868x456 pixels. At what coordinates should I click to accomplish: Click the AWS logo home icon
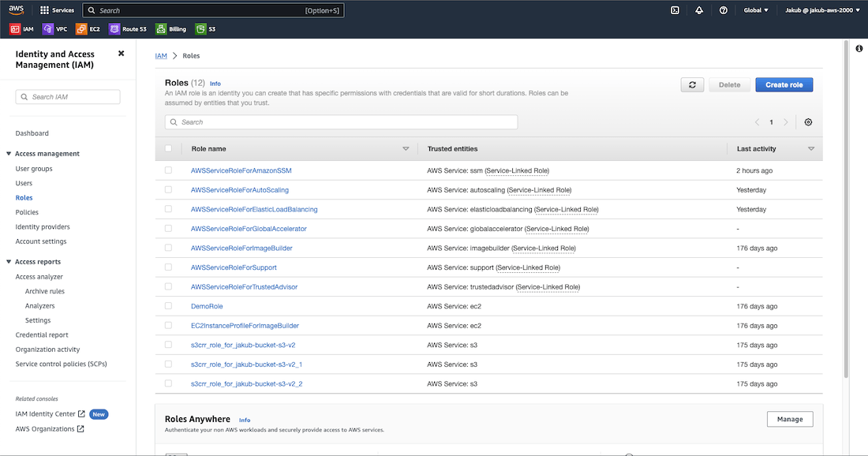17,9
